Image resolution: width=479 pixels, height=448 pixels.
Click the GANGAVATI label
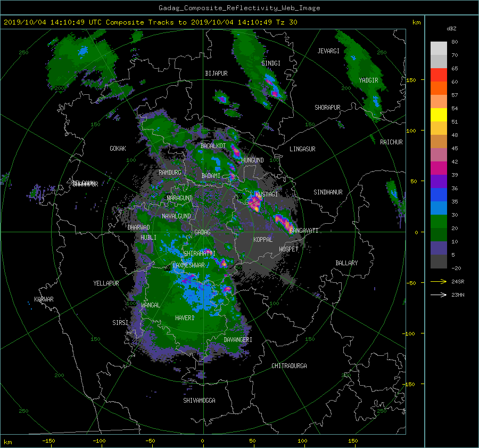pyautogui.click(x=304, y=231)
